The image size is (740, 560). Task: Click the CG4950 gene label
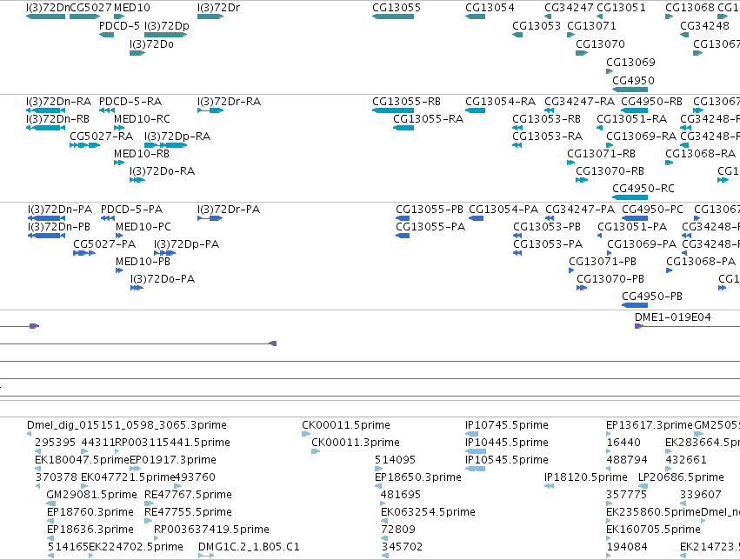point(633,81)
